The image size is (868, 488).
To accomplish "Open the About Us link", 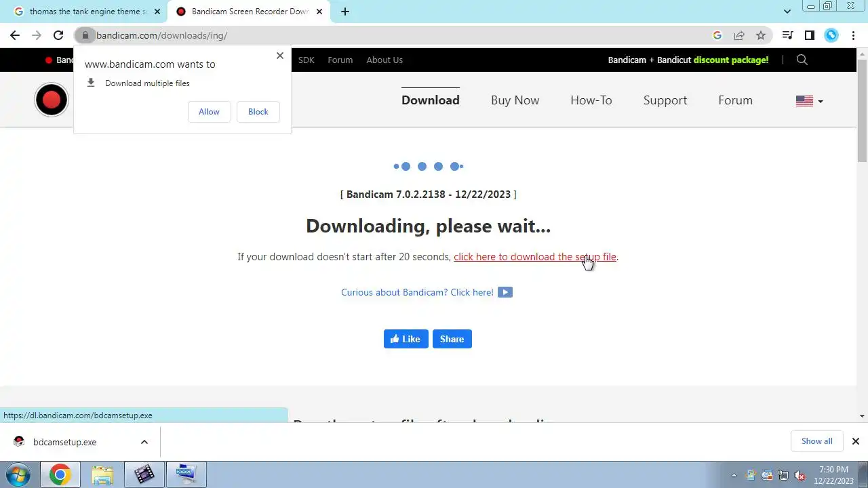I will point(384,60).
